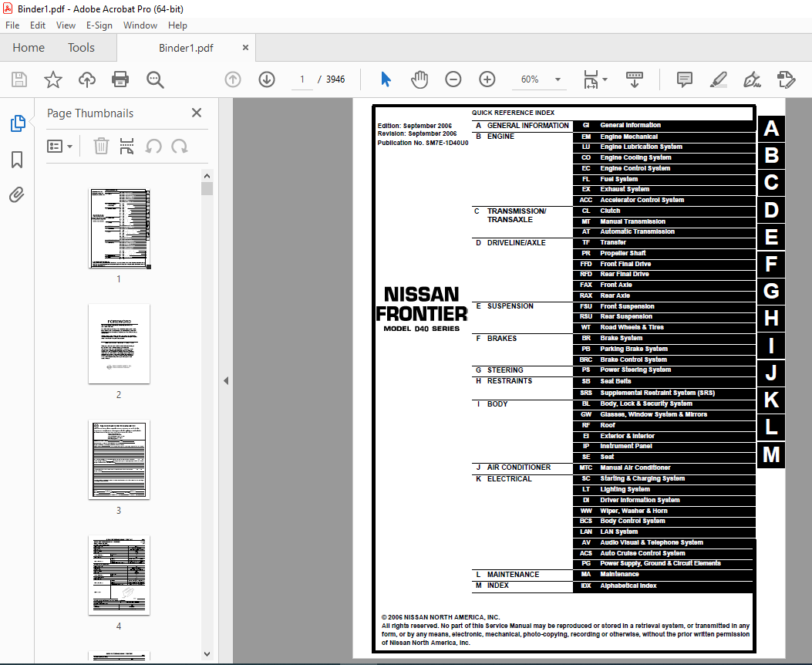Print the document
The height and width of the screenshot is (665, 812).
120,79
